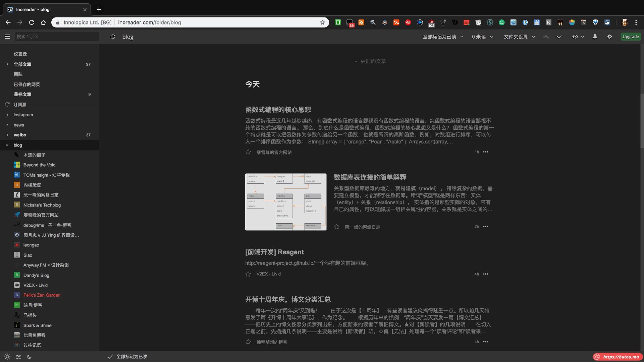Click the 搜索 / 订阅 search field
The image size is (644, 362).
[56, 37]
